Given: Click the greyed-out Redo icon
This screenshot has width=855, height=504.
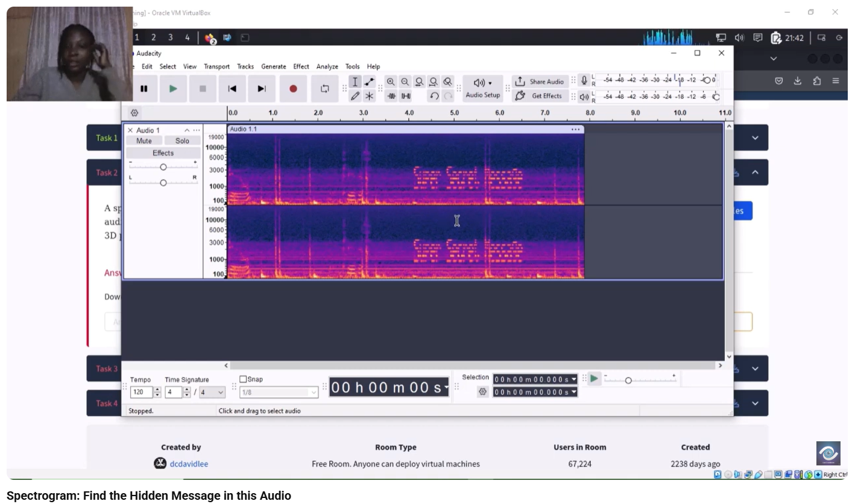Looking at the screenshot, I should [x=448, y=96].
